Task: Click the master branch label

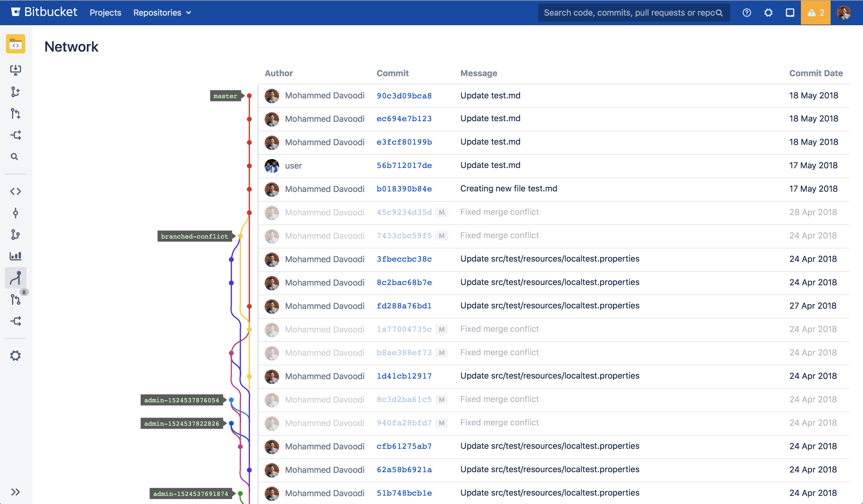Action: click(x=225, y=96)
